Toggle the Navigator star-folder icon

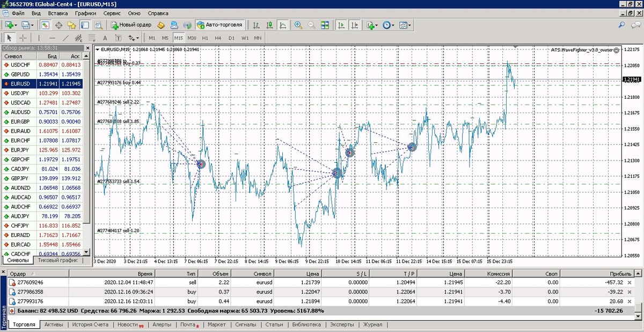tap(72, 25)
